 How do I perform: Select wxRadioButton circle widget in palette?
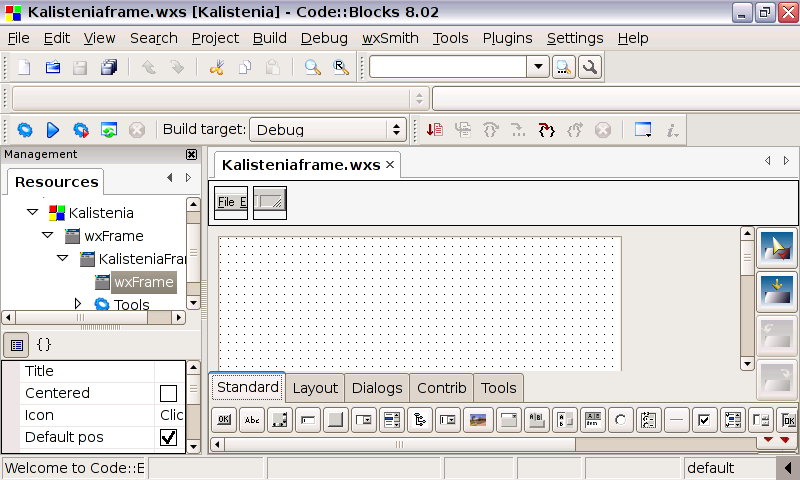click(x=620, y=420)
